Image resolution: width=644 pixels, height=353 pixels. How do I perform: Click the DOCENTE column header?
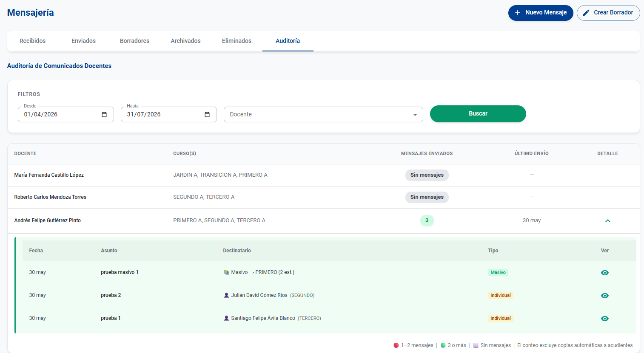click(25, 153)
